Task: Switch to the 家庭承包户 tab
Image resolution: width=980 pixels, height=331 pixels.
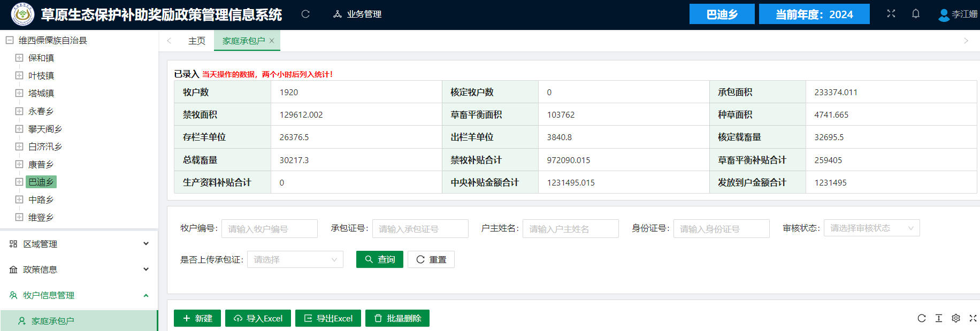Action: click(x=243, y=41)
